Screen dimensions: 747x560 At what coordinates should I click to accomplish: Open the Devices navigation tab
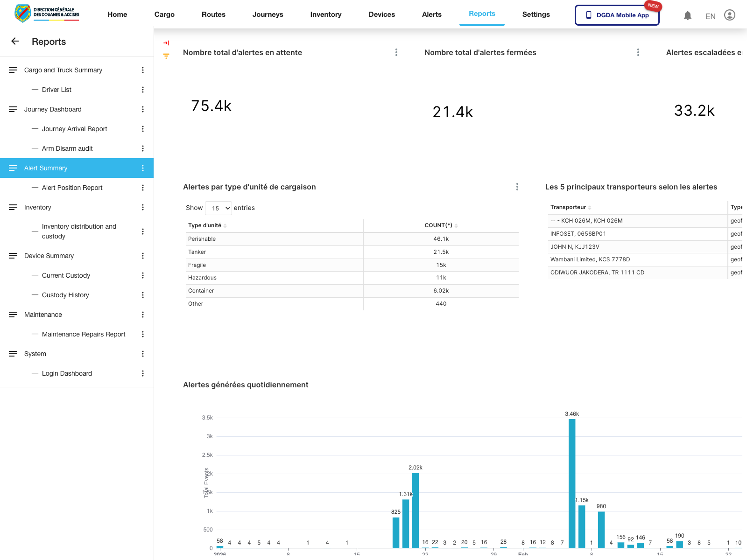tap(381, 14)
